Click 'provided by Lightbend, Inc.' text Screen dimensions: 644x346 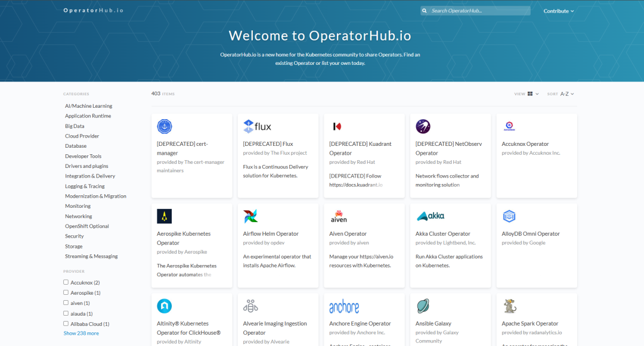445,243
